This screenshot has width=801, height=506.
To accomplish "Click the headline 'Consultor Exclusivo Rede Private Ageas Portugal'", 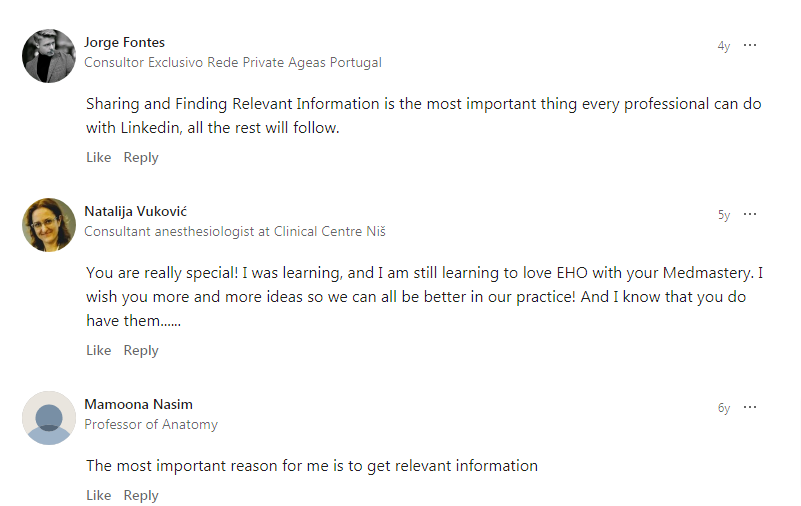I will click(x=233, y=62).
